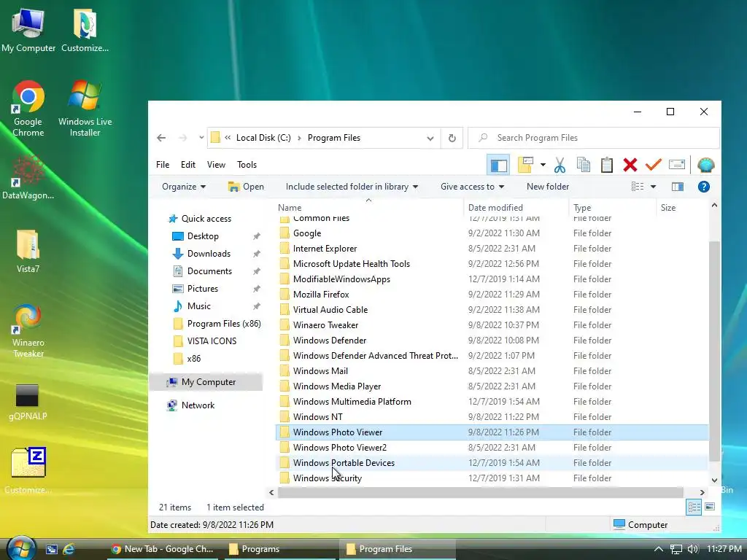Open the Edit menu
The width and height of the screenshot is (747, 560).
pos(188,165)
